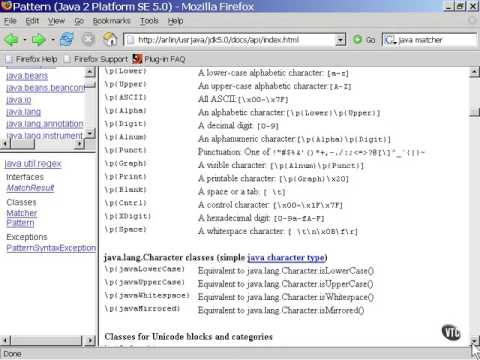This screenshot has width=480, height=360.
Task: Click the 'Interfaces' heading in the class list
Action: click(25, 177)
